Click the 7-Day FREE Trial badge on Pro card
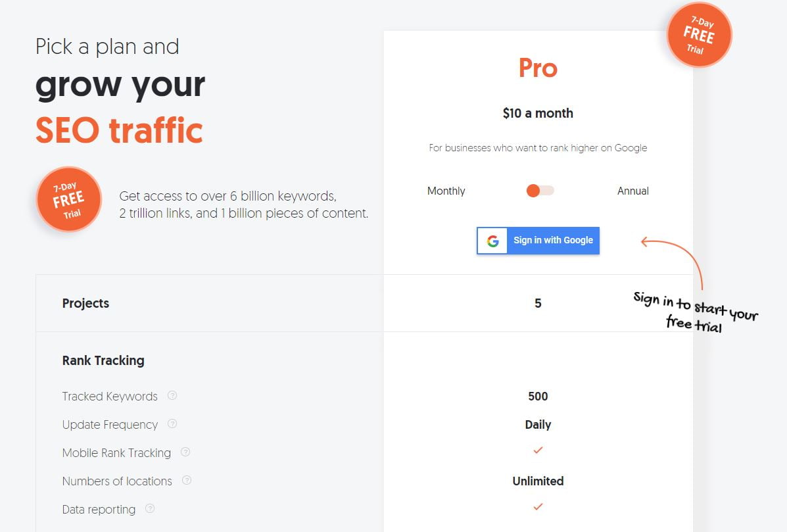Viewport: 787px width, 532px height. click(699, 35)
